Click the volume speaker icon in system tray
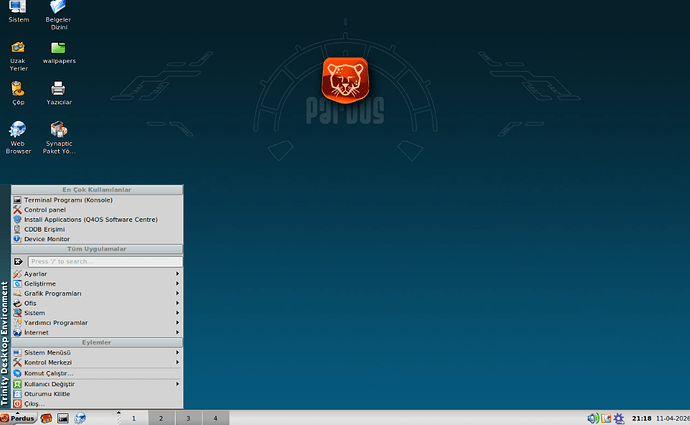The height and width of the screenshot is (425, 690). click(x=592, y=418)
